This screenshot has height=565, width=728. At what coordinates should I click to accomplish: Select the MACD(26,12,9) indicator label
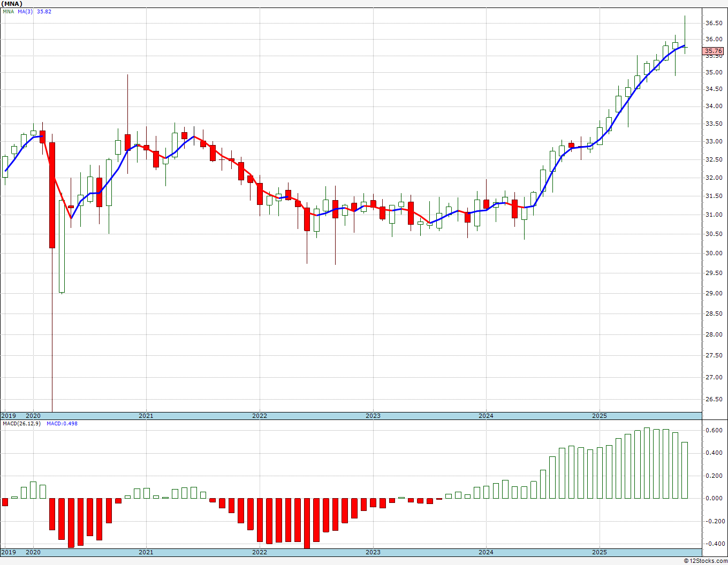[21, 424]
